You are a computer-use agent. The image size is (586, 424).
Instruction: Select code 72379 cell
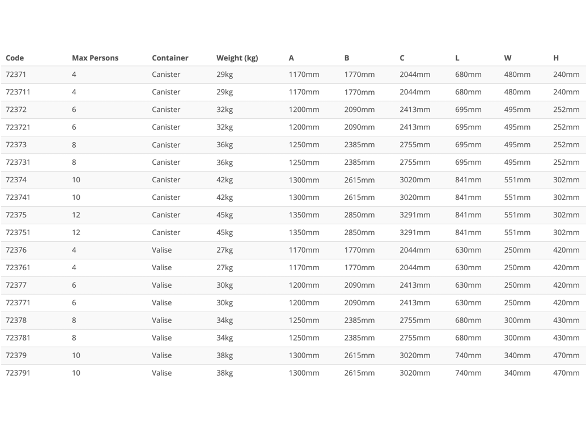[16, 355]
